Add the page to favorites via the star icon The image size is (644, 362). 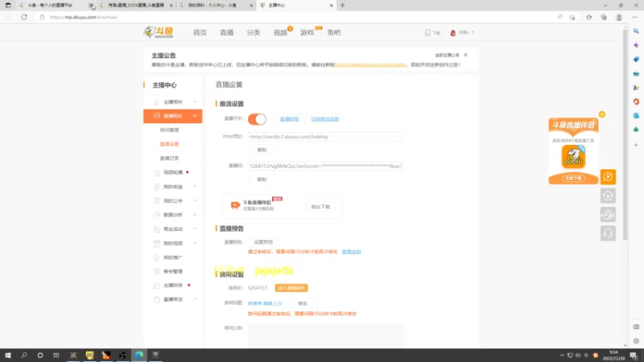572,17
